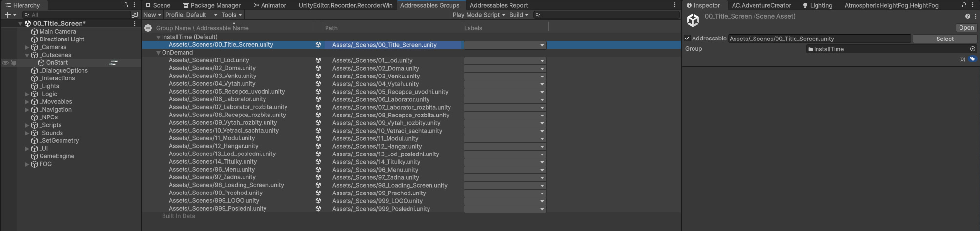Viewport: 980px width, 231px height.
Task: Toggle visibility eye for OnStart object
Action: click(5, 63)
